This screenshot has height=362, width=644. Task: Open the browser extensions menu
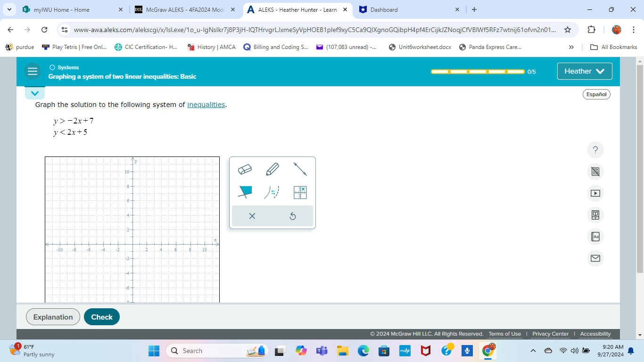coord(592,30)
